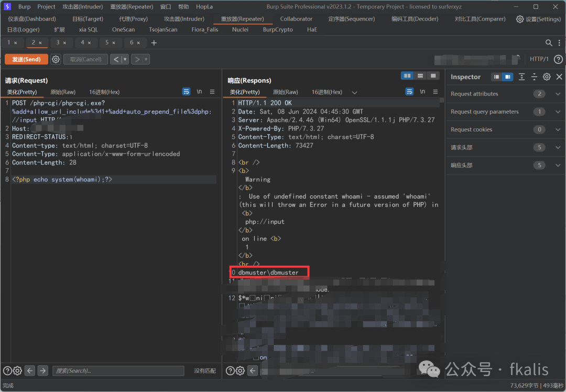Viewport: 566px width, 392px height.
Task: Open the Comparer tab
Action: click(x=480, y=19)
